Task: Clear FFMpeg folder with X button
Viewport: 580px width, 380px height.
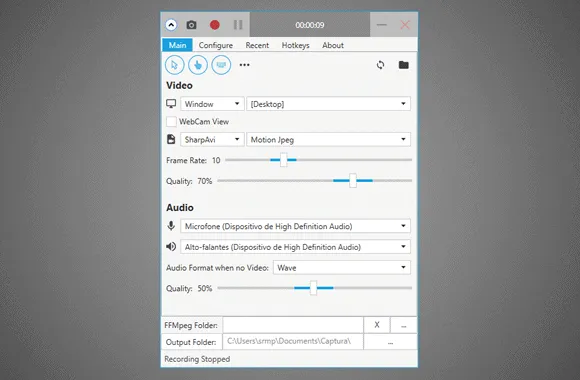Action: click(377, 325)
